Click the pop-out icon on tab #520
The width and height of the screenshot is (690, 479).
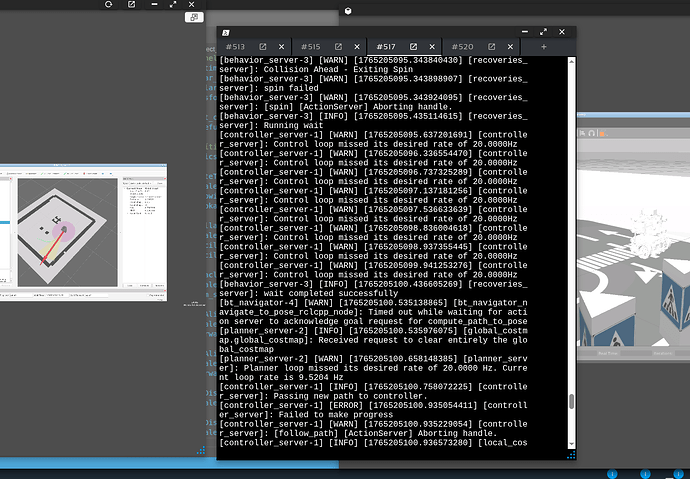491,47
